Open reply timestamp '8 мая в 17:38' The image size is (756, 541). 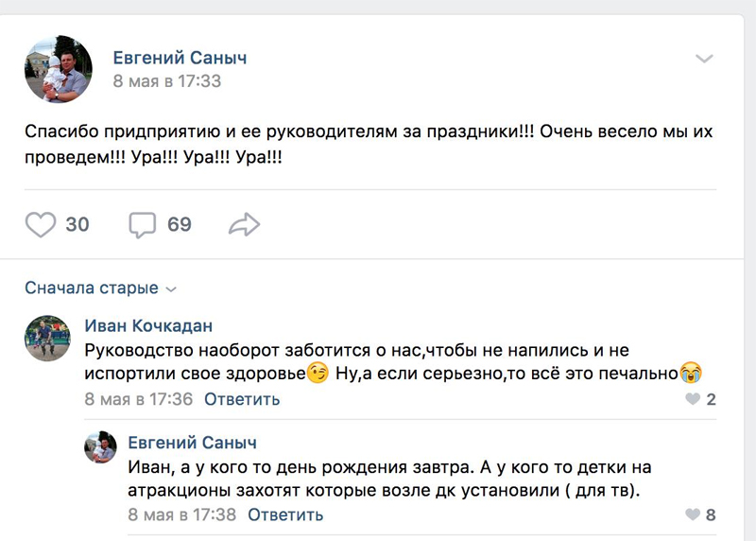[181, 515]
